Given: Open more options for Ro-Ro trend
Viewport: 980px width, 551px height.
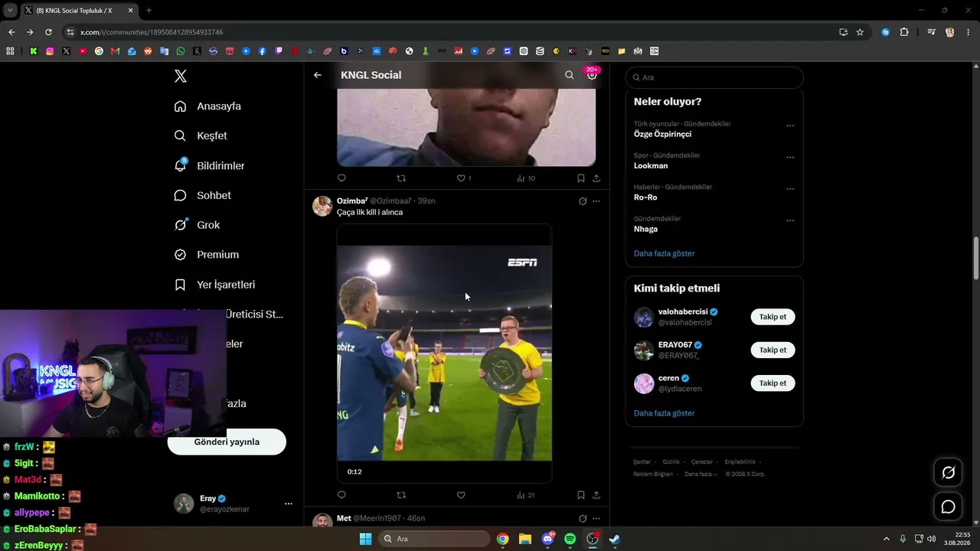Looking at the screenshot, I should [790, 189].
